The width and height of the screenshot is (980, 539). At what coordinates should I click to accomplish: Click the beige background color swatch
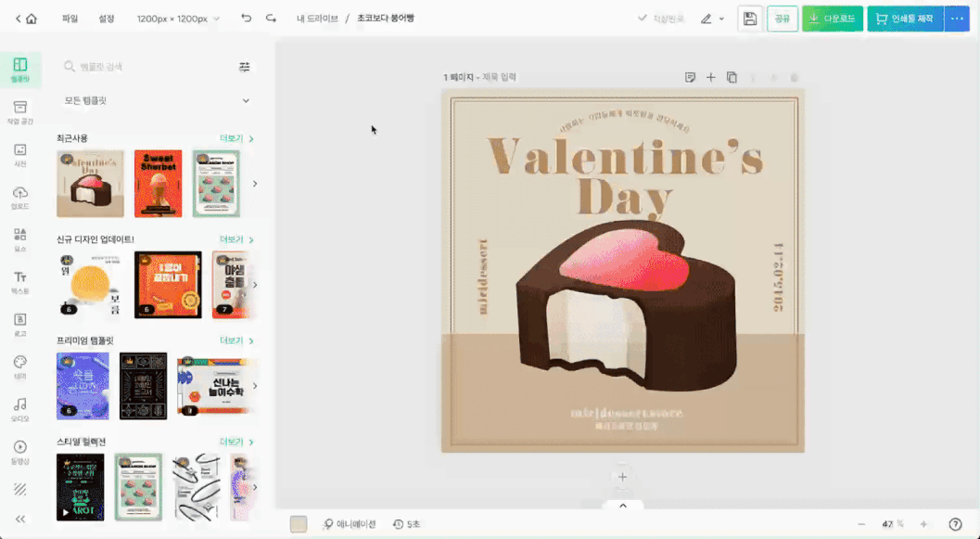click(x=298, y=524)
